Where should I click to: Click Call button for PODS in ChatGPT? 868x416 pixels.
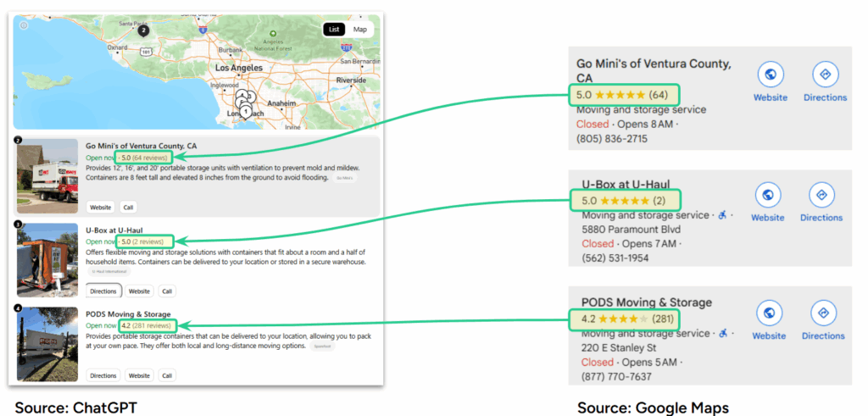click(x=167, y=375)
